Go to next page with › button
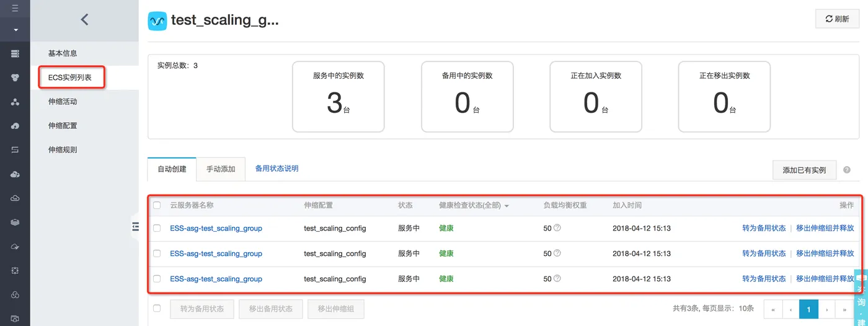Viewport: 868px width, 326px height. [x=826, y=309]
